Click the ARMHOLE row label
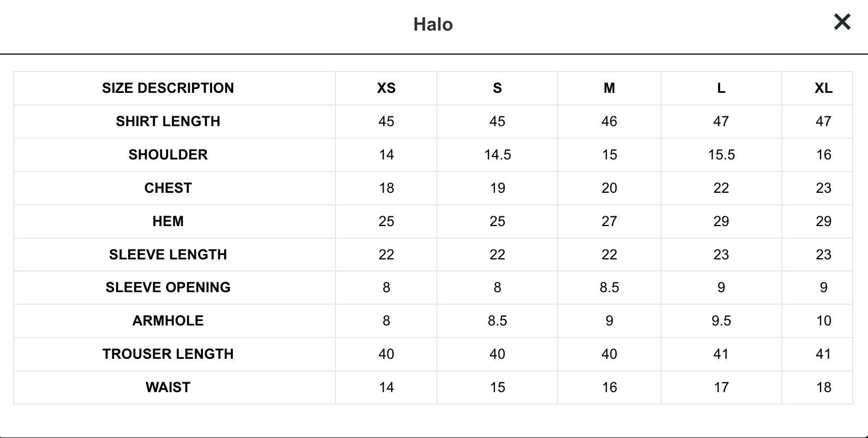 [x=168, y=321]
